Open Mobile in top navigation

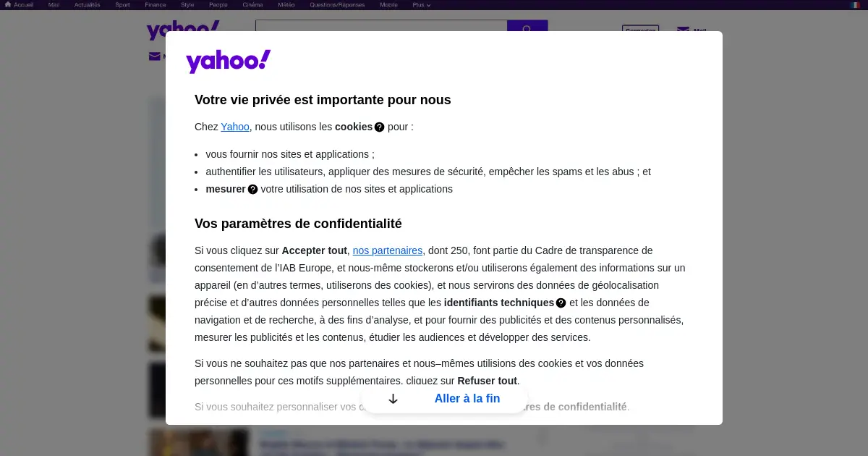point(388,4)
